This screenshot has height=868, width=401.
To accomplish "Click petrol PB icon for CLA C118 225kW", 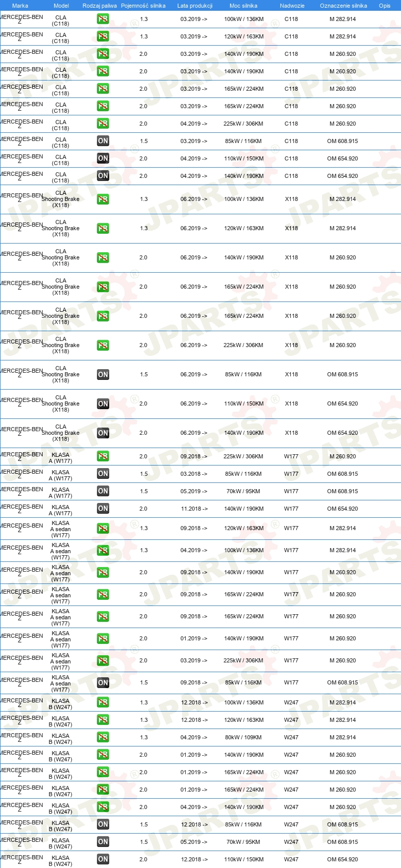I will tap(103, 124).
